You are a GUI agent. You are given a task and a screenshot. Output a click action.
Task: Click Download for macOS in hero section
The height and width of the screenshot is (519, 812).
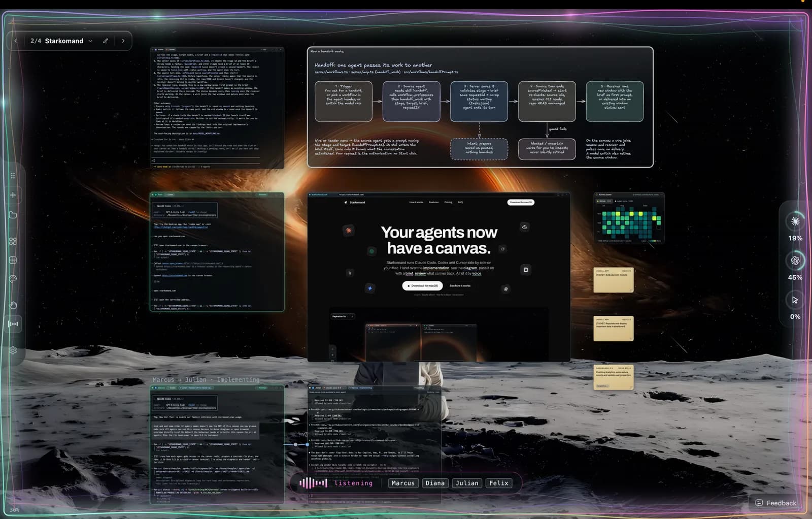423,286
